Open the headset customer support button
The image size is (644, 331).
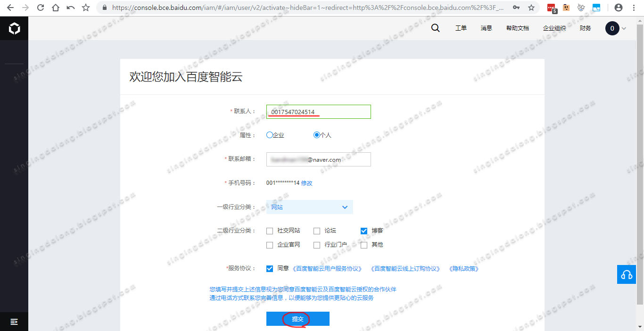pyautogui.click(x=627, y=274)
